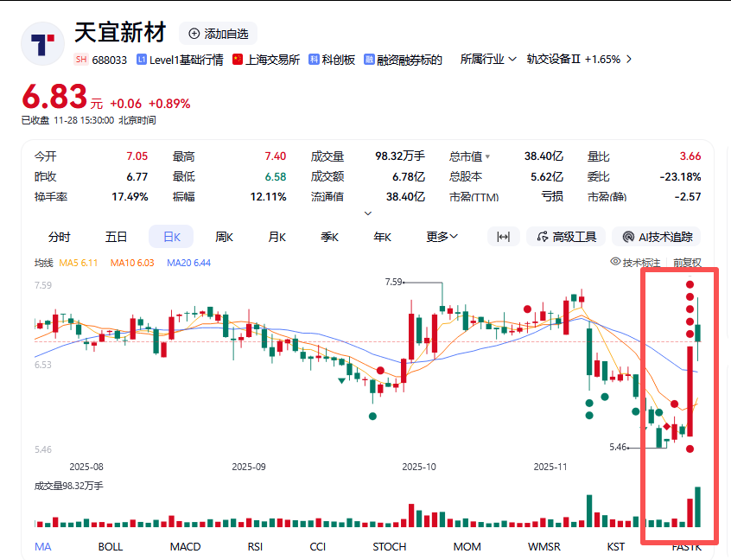This screenshot has height=560, width=731.
Task: Click the Level1 L1 badge icon
Action: coord(142,60)
